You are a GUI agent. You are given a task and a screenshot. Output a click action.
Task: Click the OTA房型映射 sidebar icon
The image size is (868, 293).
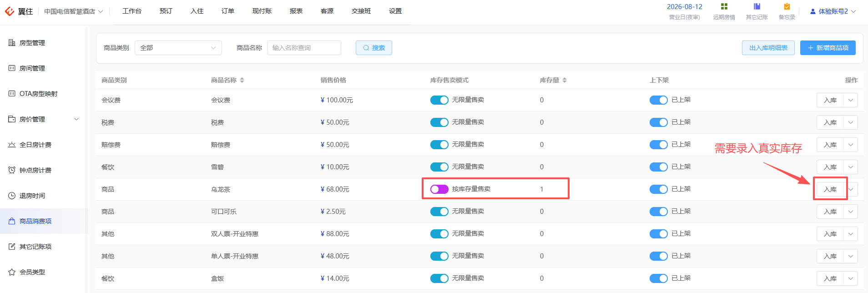coord(12,94)
